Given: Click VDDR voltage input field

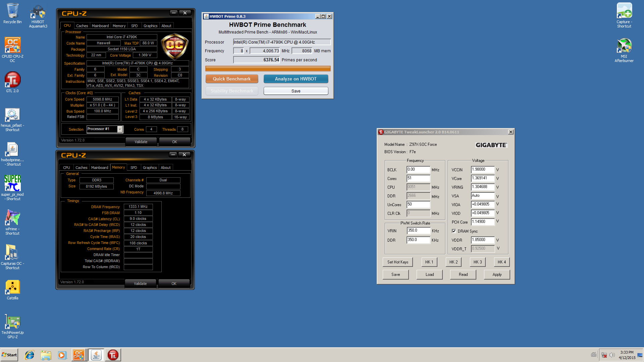Looking at the screenshot, I should point(483,240).
